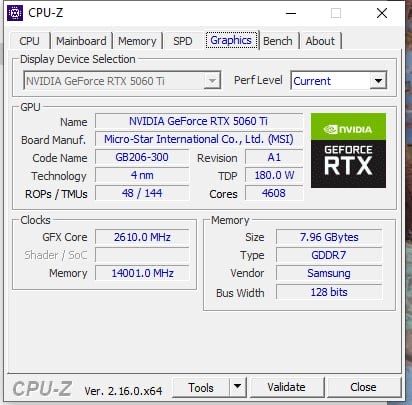Switch to the CPU tab
This screenshot has width=412, height=405.
(29, 41)
